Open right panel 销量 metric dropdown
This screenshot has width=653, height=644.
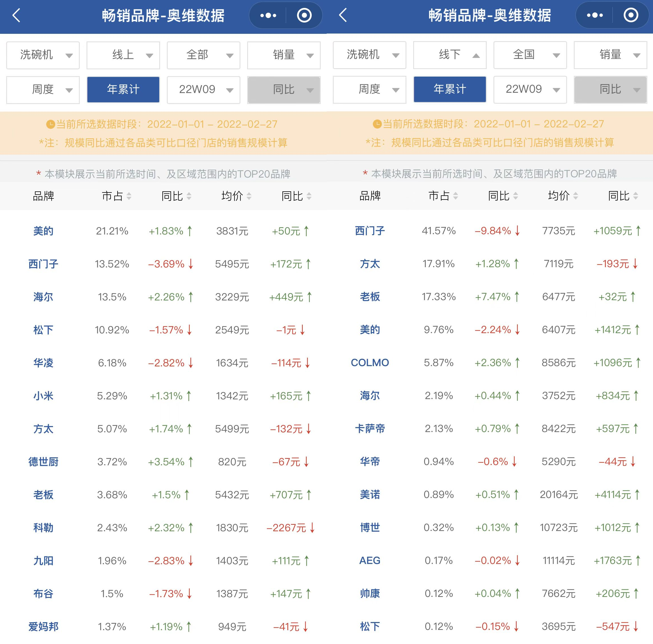[x=610, y=55]
